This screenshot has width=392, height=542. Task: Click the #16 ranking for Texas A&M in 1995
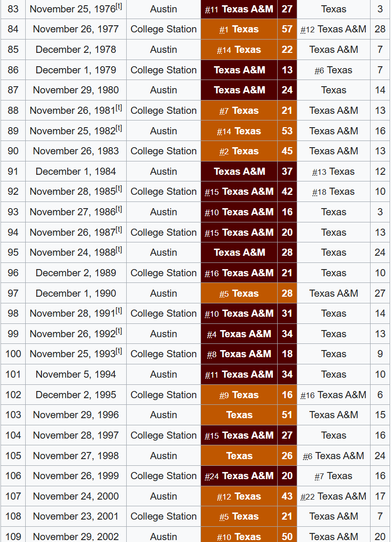point(308,396)
